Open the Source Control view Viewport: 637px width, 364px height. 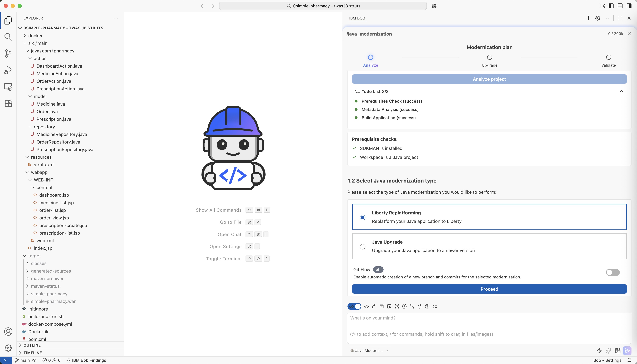pos(8,53)
